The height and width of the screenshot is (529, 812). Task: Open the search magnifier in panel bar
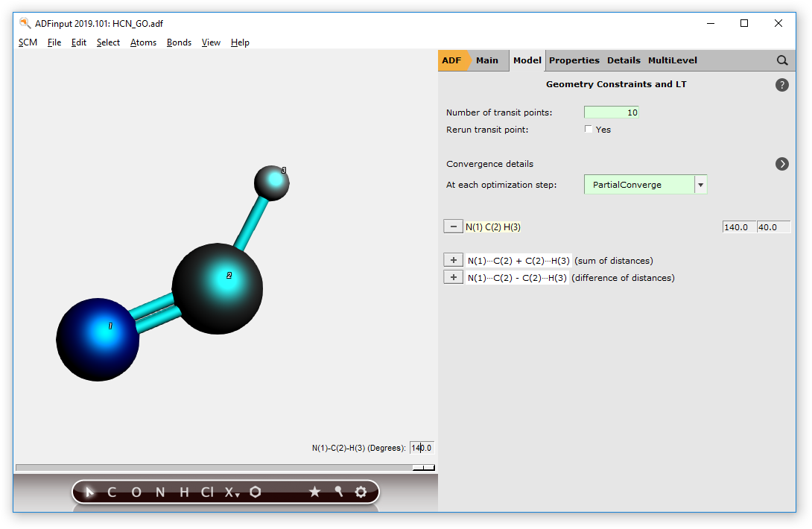point(782,60)
